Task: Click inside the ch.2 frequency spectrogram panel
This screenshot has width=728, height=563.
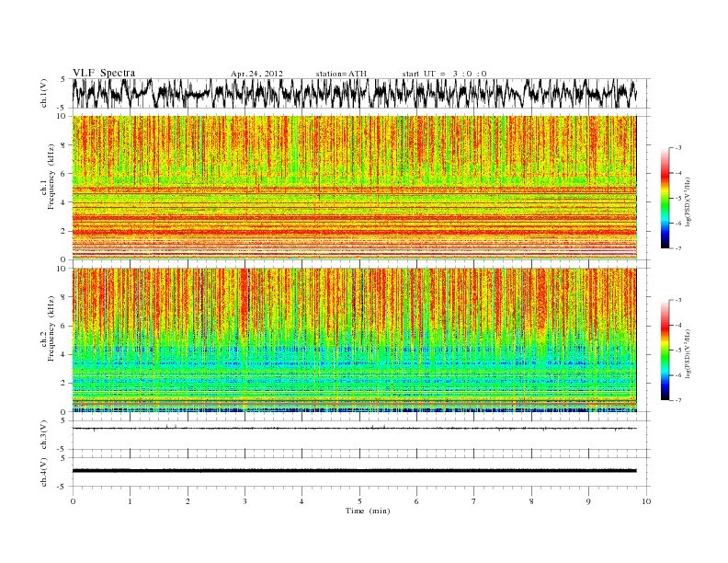Action: [354, 339]
